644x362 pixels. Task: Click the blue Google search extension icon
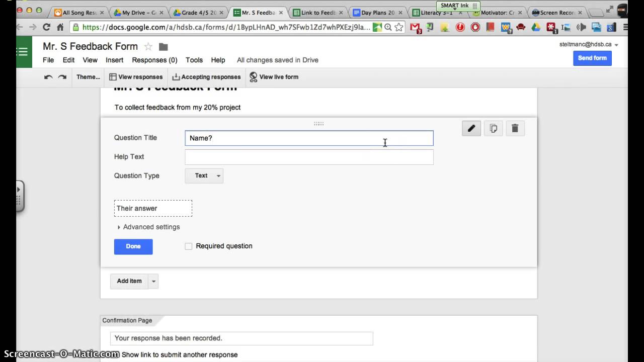click(x=612, y=27)
